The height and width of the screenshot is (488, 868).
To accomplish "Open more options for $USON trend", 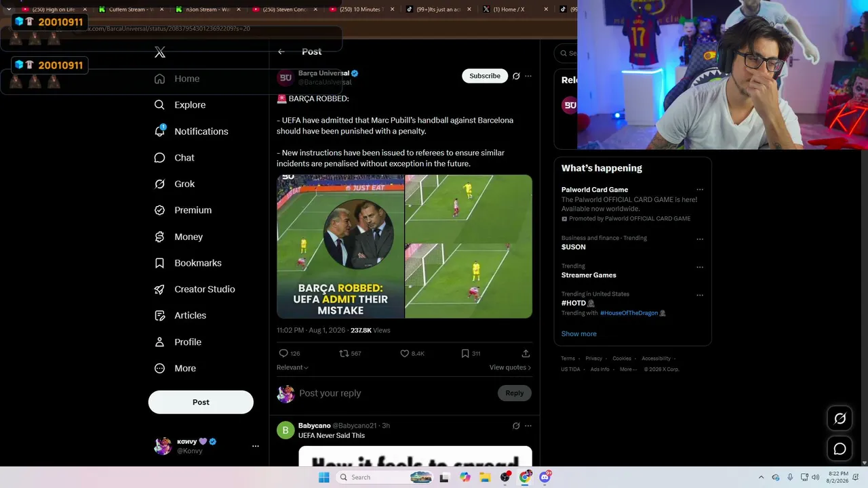I will click(700, 239).
